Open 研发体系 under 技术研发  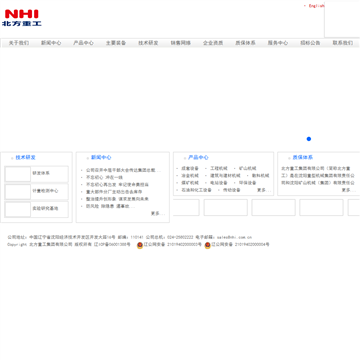[41, 173]
